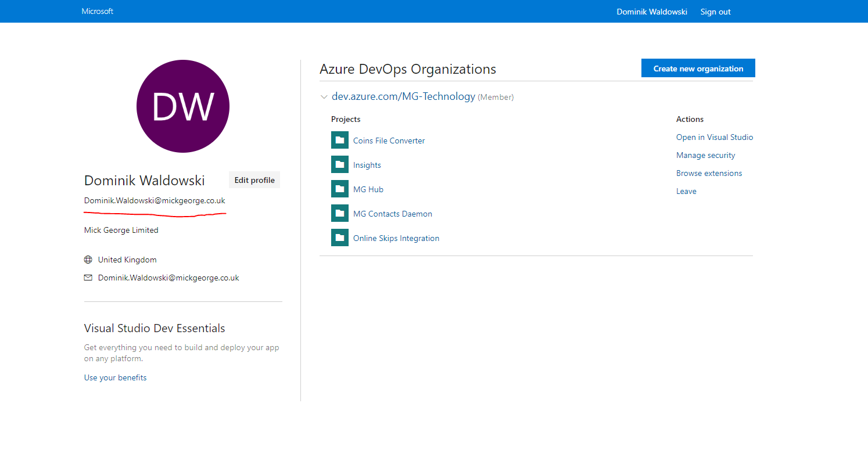Click the Visual Studio Dev Essentials heading
868x475 pixels.
pos(155,328)
